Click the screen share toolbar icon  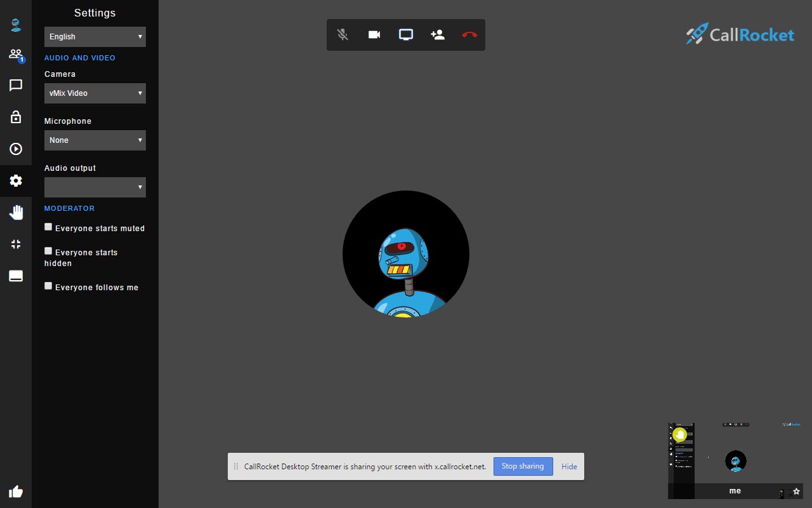coord(405,35)
